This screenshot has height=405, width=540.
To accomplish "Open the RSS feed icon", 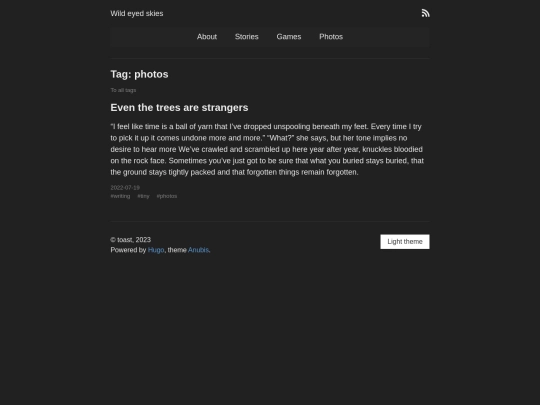I will click(426, 13).
